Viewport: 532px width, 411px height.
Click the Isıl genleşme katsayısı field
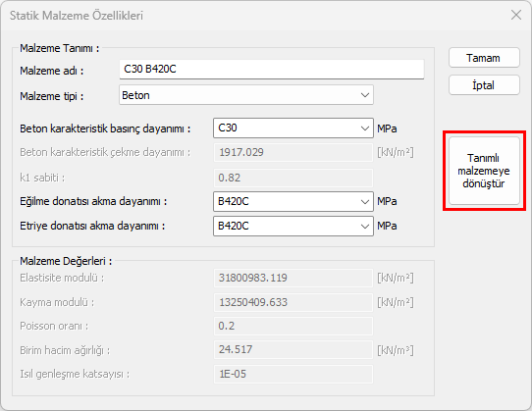[x=293, y=374]
